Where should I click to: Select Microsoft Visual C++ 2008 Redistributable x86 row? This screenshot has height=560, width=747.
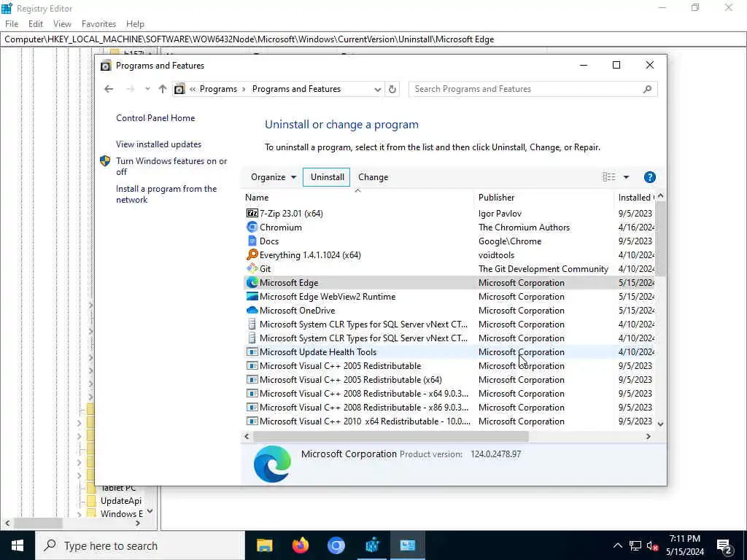point(449,407)
